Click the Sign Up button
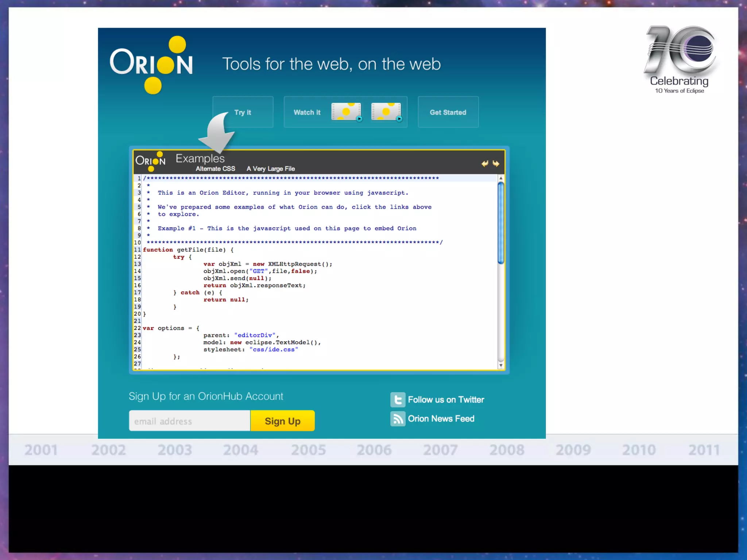 (282, 421)
